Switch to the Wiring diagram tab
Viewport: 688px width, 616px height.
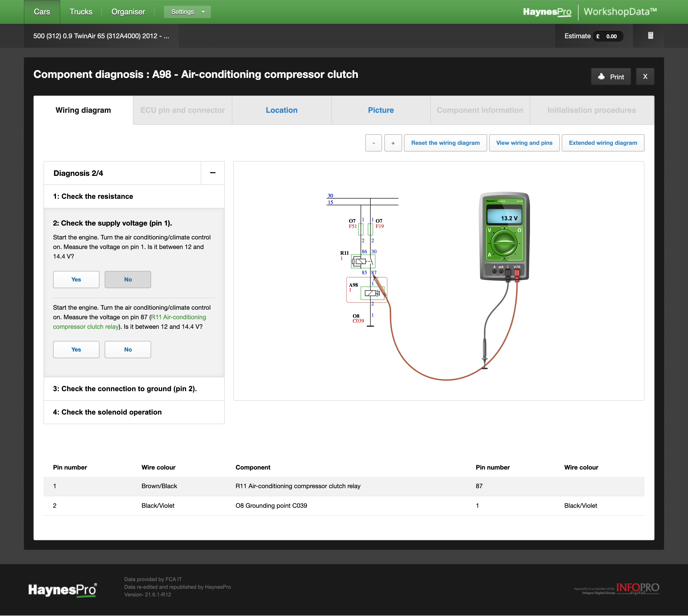point(83,110)
